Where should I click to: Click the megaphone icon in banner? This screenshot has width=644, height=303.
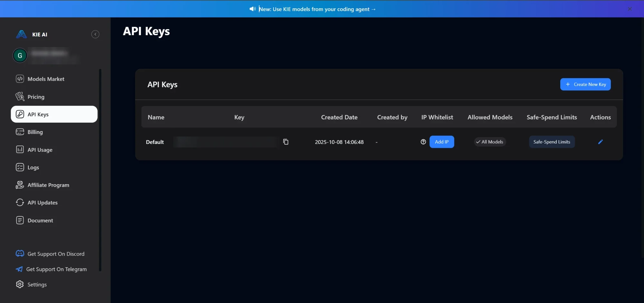coord(252,9)
